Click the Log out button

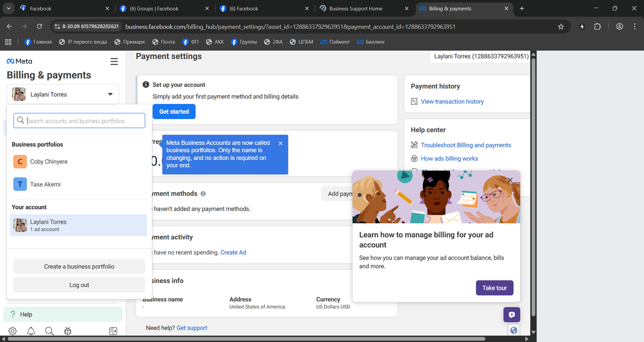coord(79,285)
